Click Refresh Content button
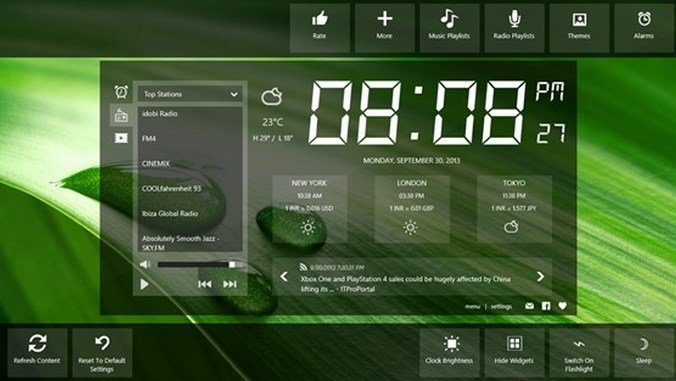The height and width of the screenshot is (381, 676). point(37,353)
